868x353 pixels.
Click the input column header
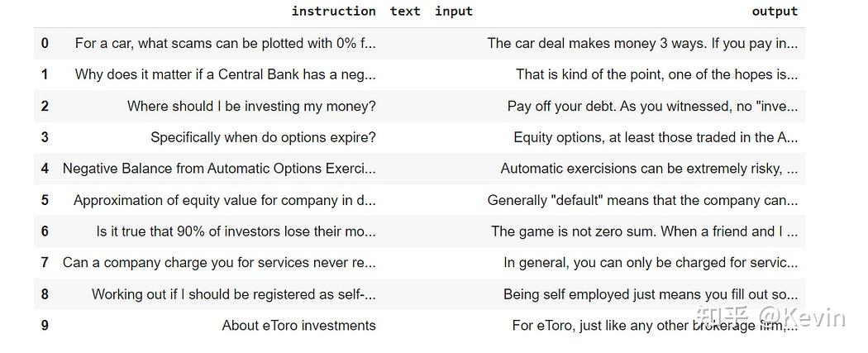tap(453, 12)
